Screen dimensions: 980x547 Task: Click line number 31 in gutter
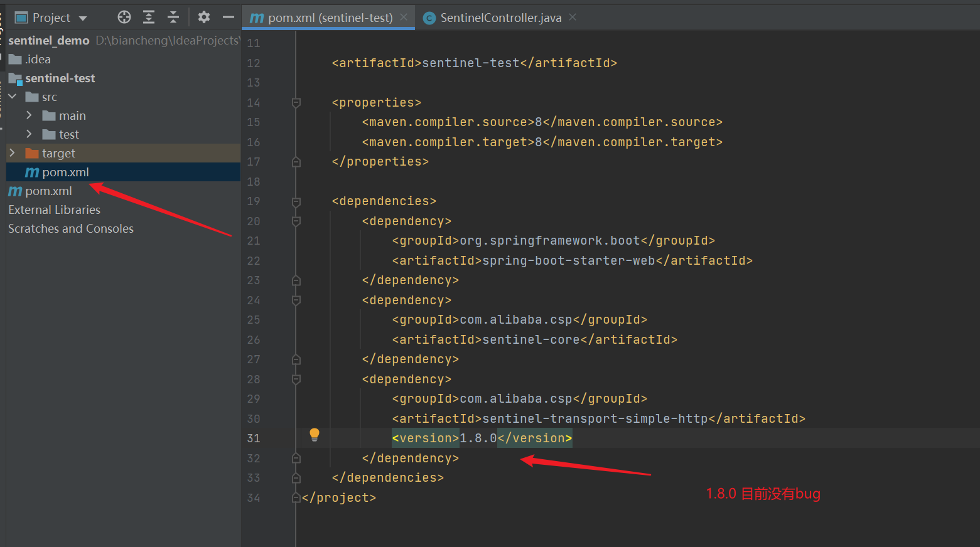click(x=253, y=438)
